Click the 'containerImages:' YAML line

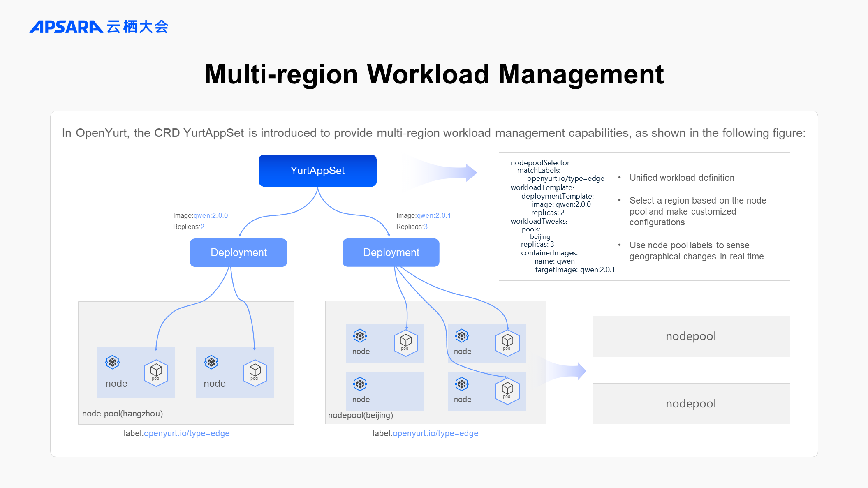549,253
